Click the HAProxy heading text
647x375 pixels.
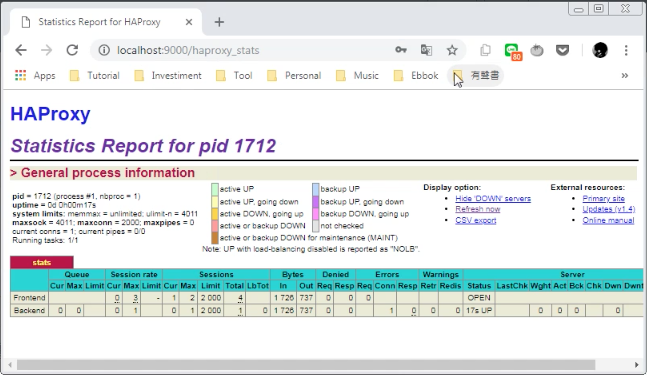[x=50, y=114]
